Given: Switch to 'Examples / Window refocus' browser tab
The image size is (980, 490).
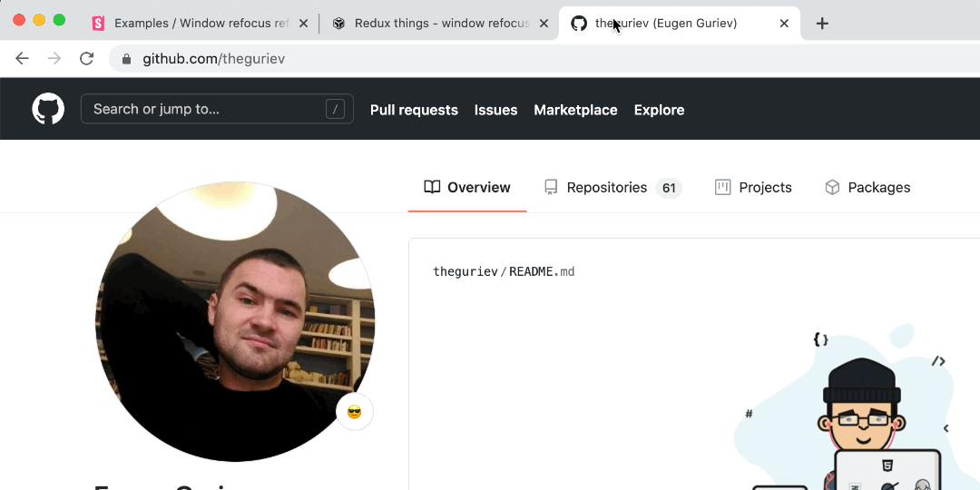Looking at the screenshot, I should (x=201, y=23).
